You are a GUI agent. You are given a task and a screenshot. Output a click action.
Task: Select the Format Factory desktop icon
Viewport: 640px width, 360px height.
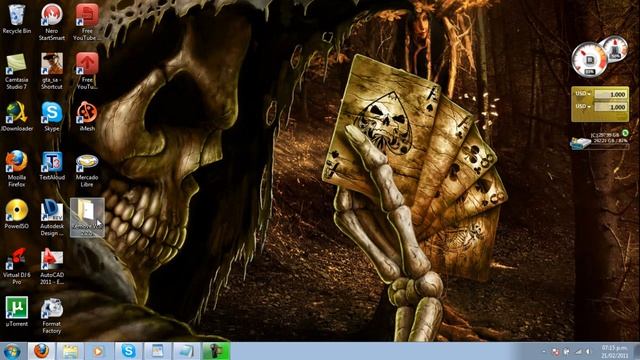pos(52,315)
